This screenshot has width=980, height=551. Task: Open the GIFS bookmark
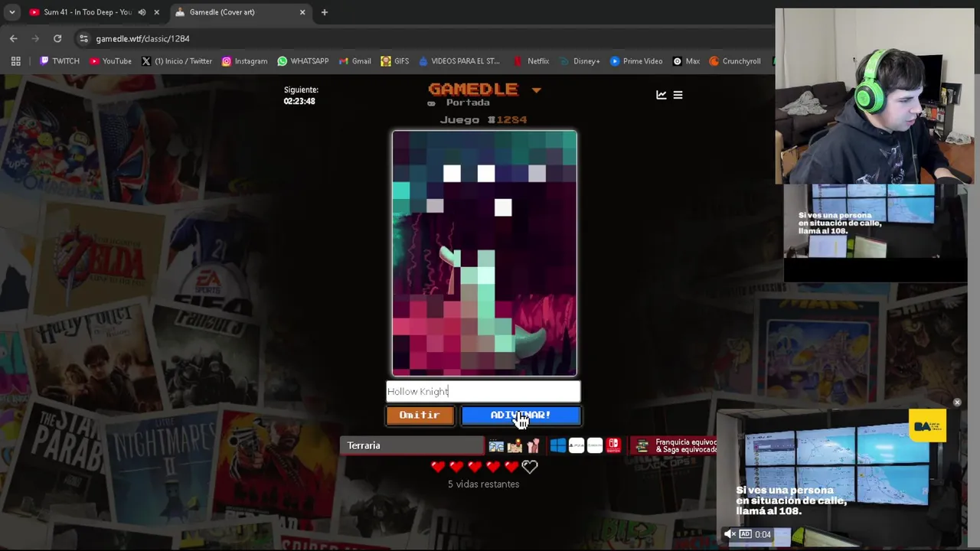[395, 61]
